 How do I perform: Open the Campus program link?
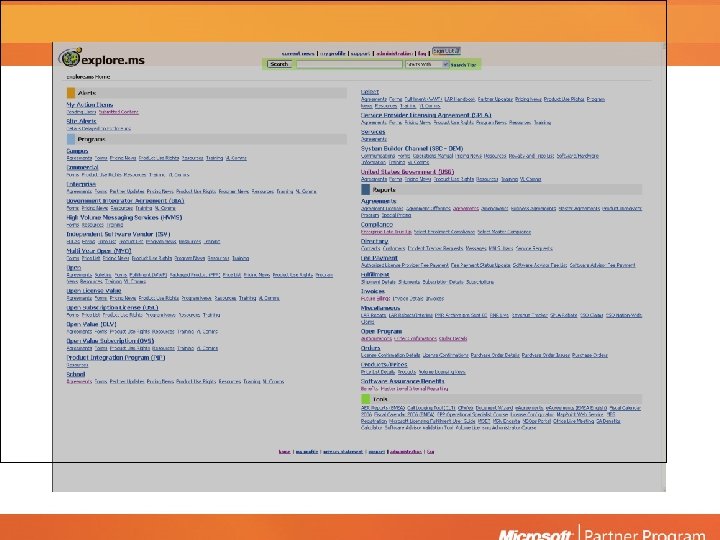(x=77, y=151)
